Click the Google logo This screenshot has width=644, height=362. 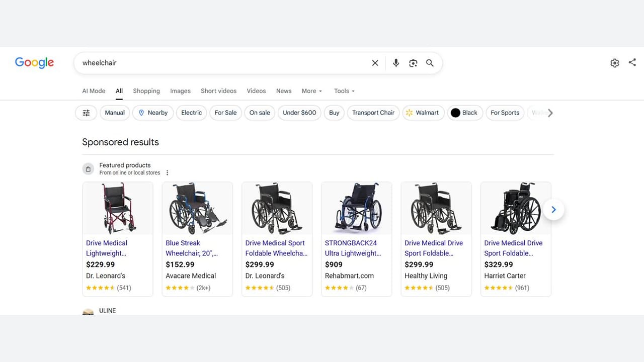(x=34, y=63)
